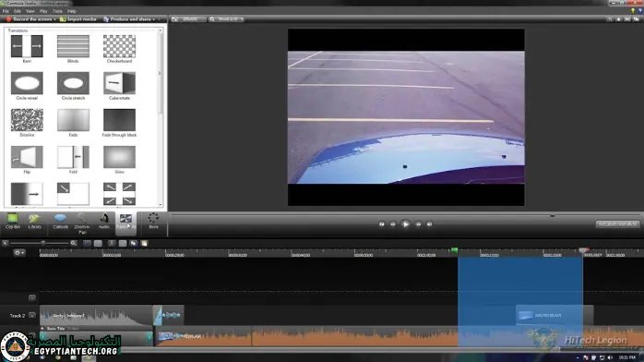Select the Blinds transition
Image resolution: width=644 pixels, height=362 pixels.
pyautogui.click(x=73, y=46)
